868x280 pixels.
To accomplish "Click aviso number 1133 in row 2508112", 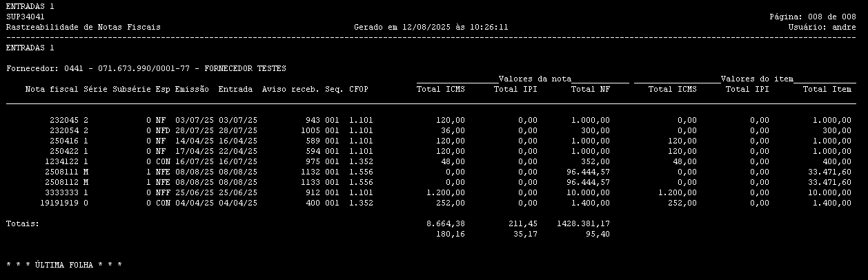I will pos(310,182).
